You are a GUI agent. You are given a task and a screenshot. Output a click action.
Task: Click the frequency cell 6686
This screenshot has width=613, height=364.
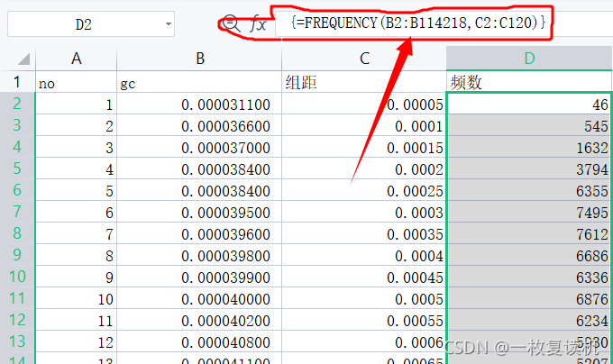(529, 255)
